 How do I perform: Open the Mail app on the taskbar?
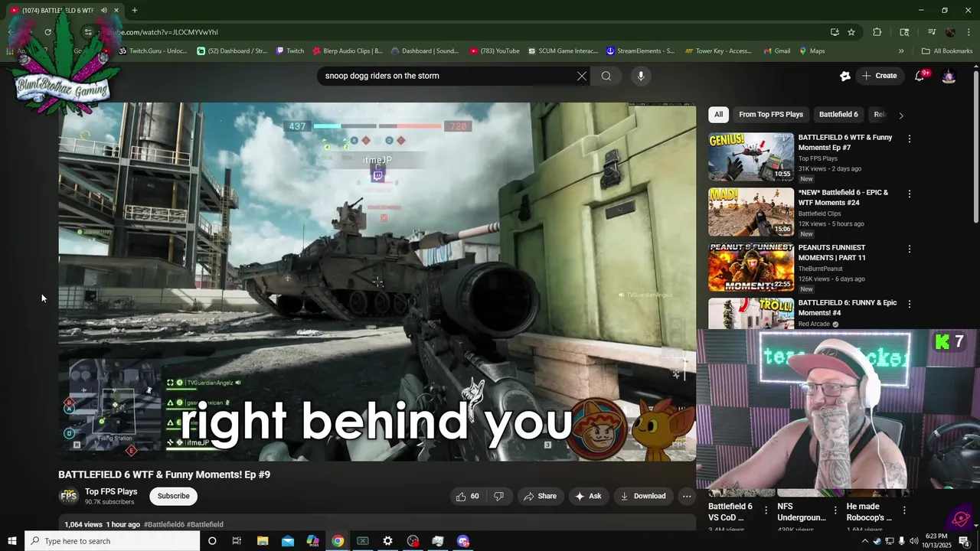point(288,541)
